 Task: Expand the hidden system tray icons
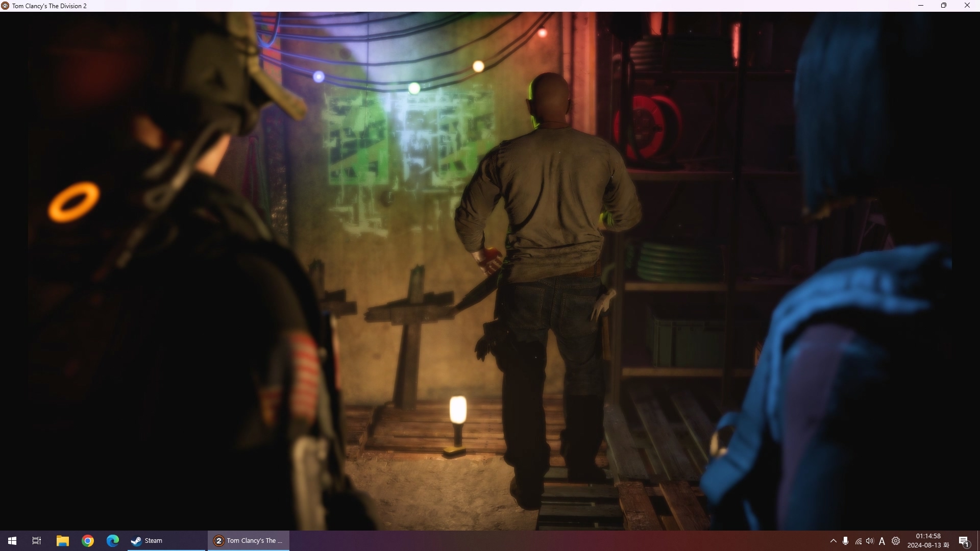[x=833, y=541]
